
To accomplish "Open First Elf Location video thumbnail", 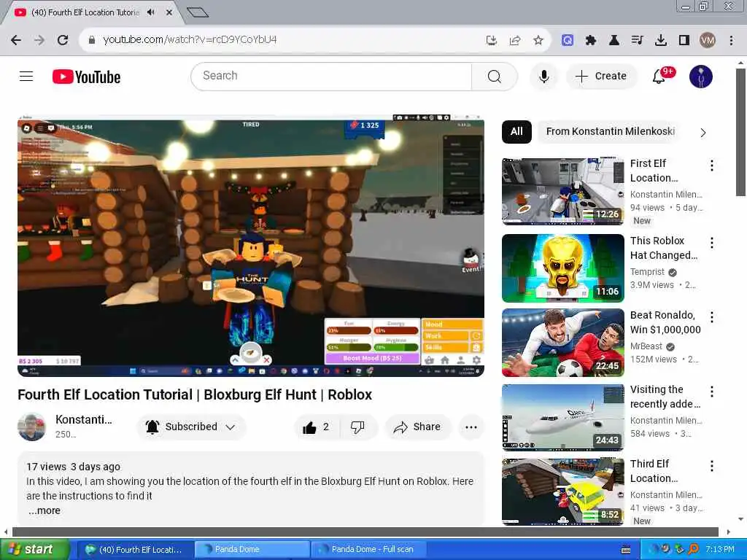I will [x=563, y=192].
